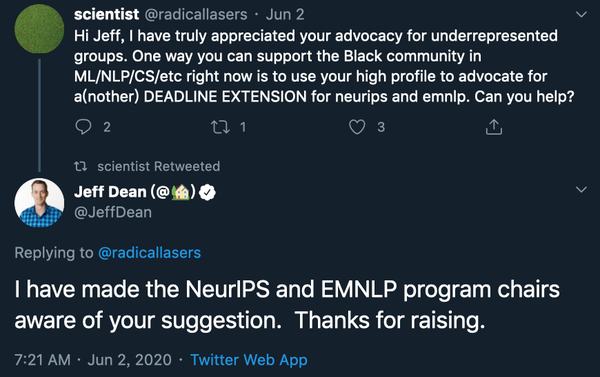This screenshot has height=377, width=600.
Task: Open the Jeff Dean display name
Action: pyautogui.click(x=110, y=192)
